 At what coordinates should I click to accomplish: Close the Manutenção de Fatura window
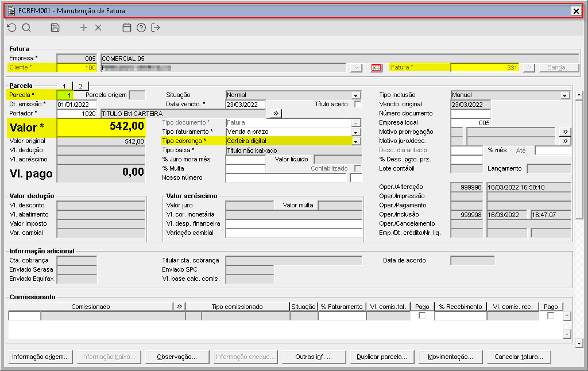(576, 11)
